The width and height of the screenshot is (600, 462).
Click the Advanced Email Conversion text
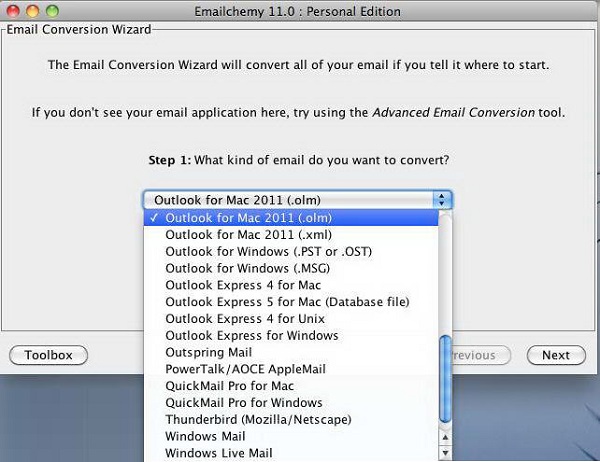453,113
